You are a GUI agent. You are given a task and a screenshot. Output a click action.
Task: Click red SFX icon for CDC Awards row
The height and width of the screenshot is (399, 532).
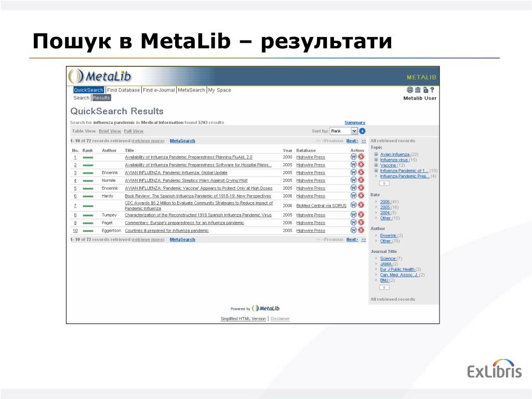(361, 205)
